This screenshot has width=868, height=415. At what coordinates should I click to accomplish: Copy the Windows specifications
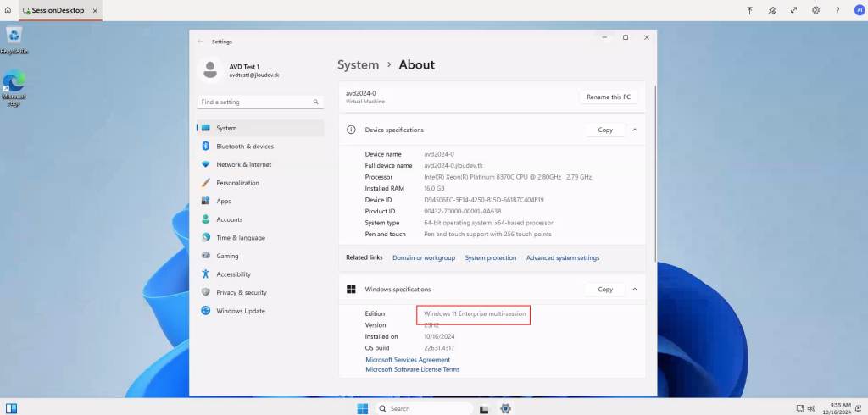point(605,289)
